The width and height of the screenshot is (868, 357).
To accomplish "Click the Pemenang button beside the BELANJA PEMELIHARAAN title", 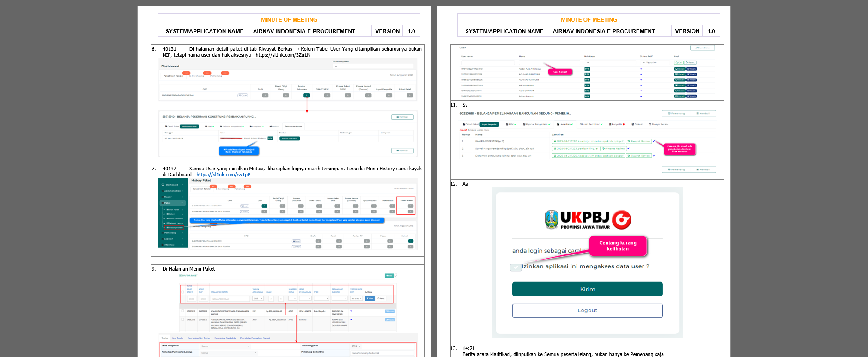I will click(x=676, y=113).
